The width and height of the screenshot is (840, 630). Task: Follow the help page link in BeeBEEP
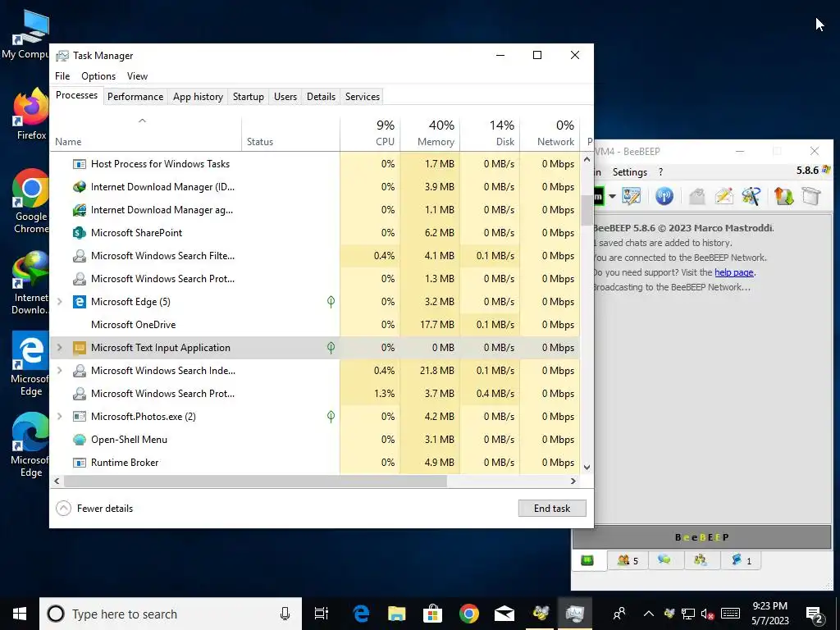[x=734, y=272]
